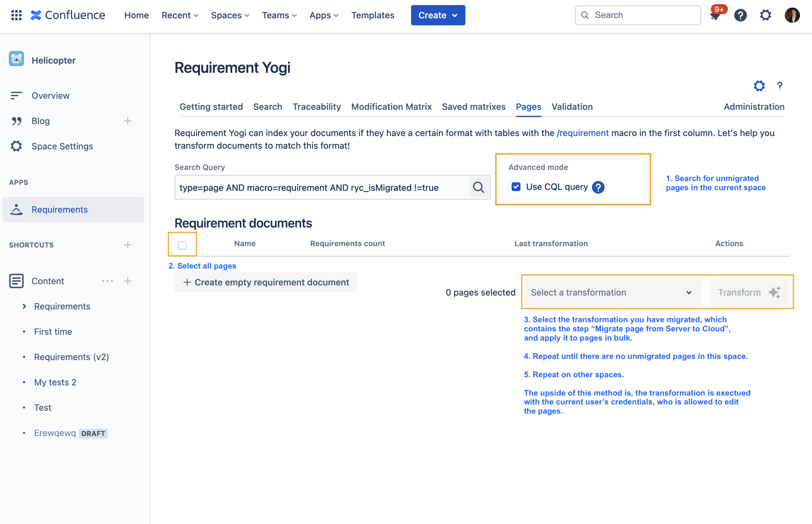Check the select all pages checkbox

click(x=182, y=245)
